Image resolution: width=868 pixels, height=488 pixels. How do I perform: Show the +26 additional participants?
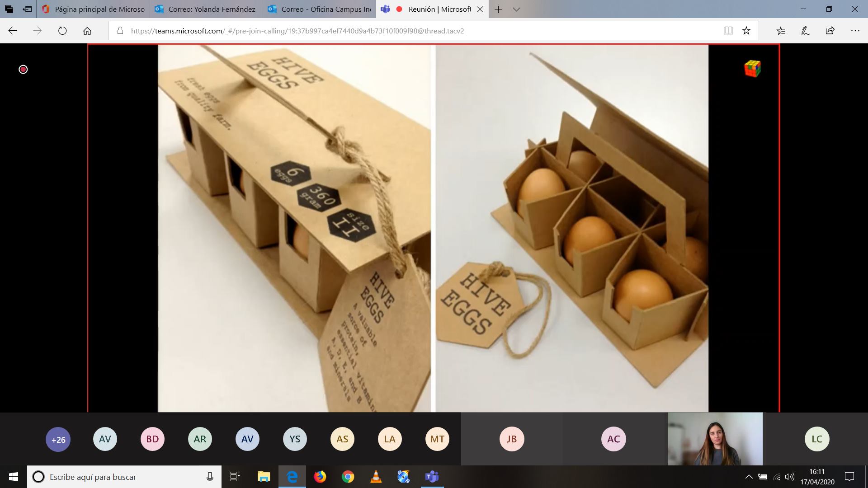tap(58, 439)
